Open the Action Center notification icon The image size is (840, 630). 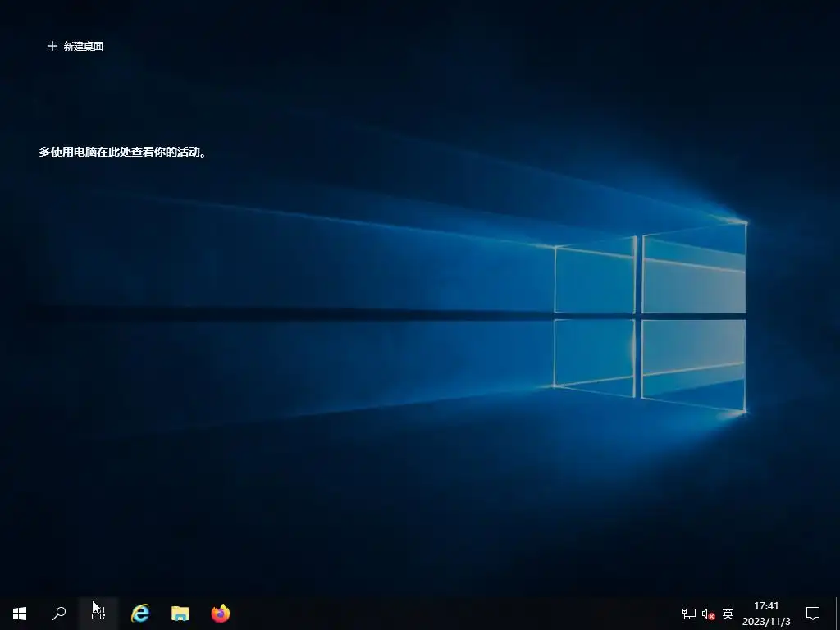(x=813, y=614)
